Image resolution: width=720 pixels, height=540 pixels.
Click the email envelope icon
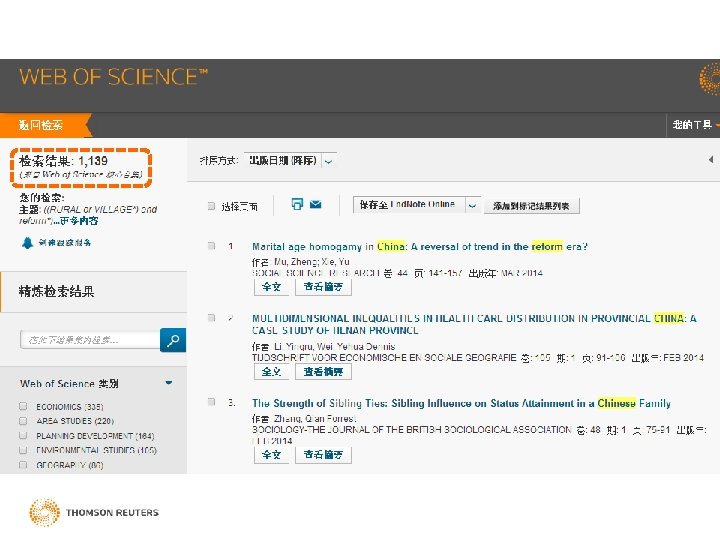click(315, 204)
